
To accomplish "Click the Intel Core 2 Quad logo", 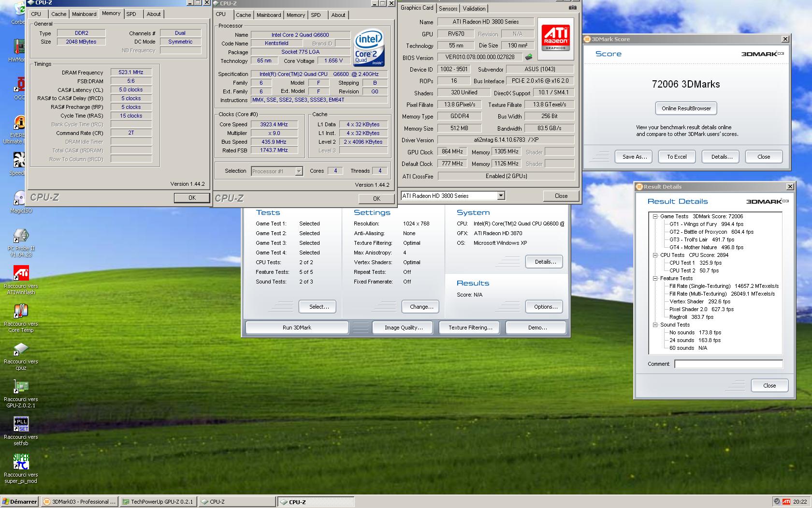I will [369, 47].
